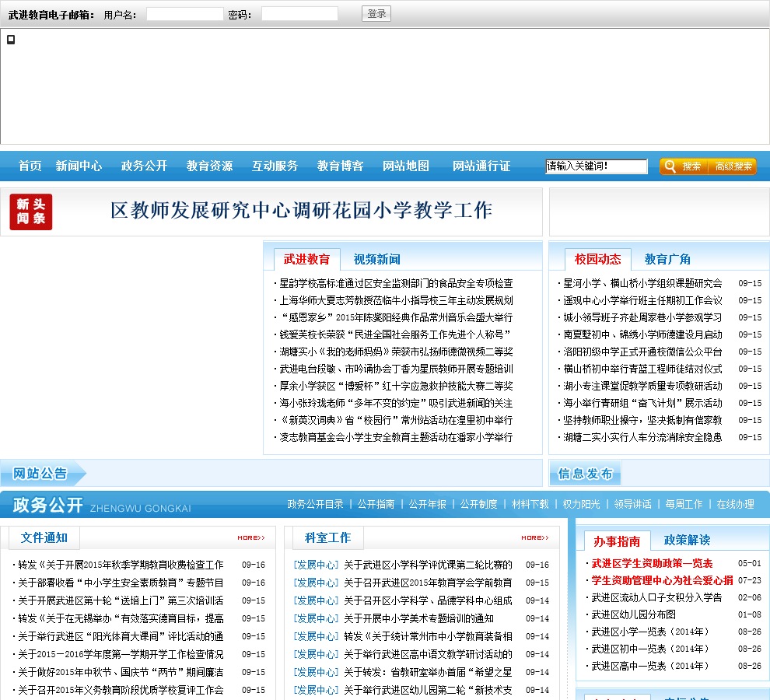This screenshot has width=770, height=700.
Task: Open guide 武进区初中一览表（2014年）
Action: click(x=649, y=649)
